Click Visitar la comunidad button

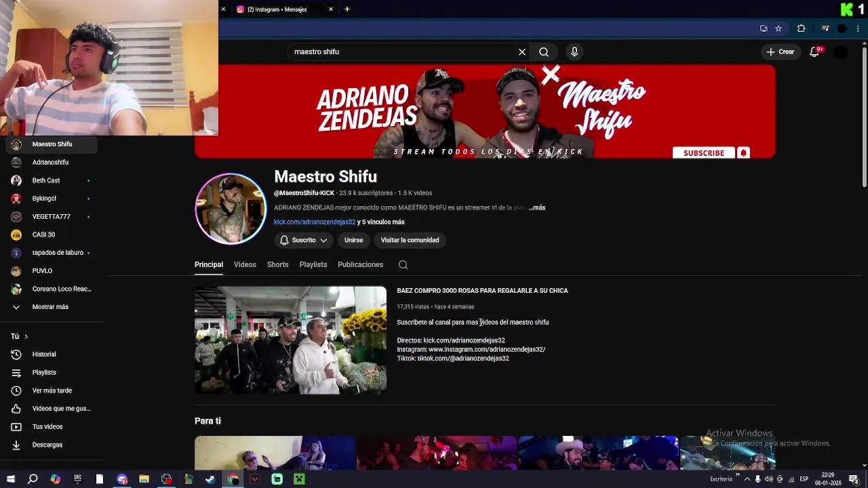coord(410,240)
